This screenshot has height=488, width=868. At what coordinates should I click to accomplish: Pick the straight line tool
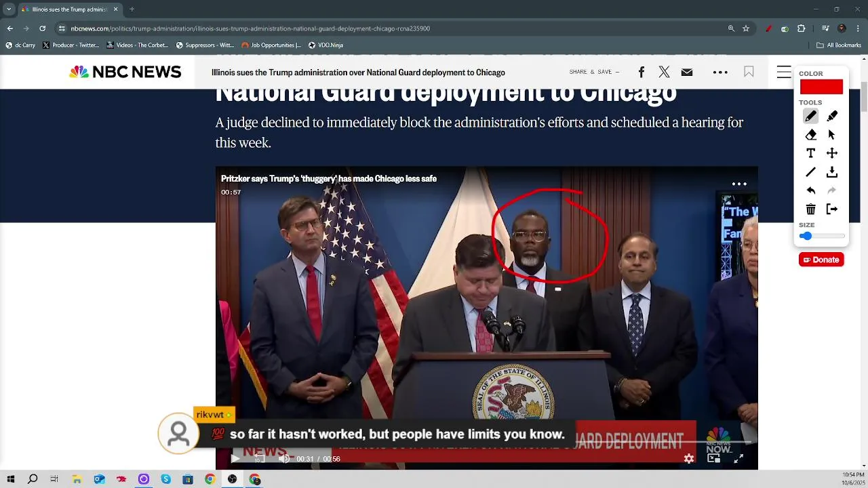click(x=810, y=172)
